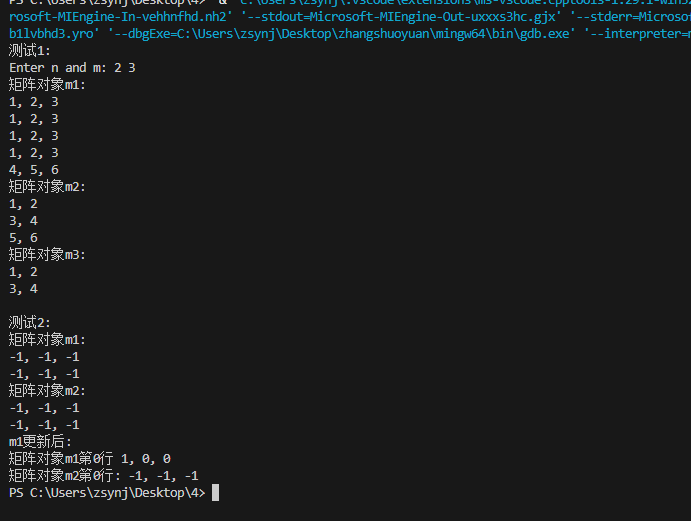The width and height of the screenshot is (691, 521).
Task: Select the '5, 6' matrix row
Action: coord(23,238)
